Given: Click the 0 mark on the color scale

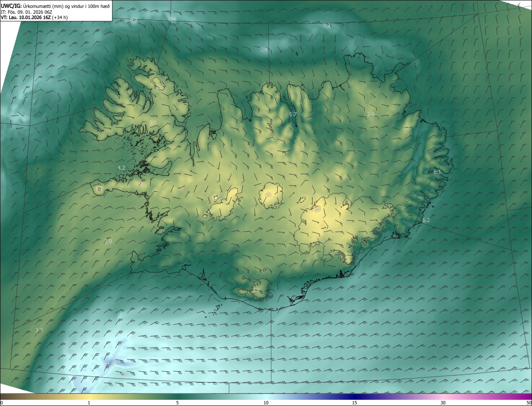Looking at the screenshot, I should point(2,403).
